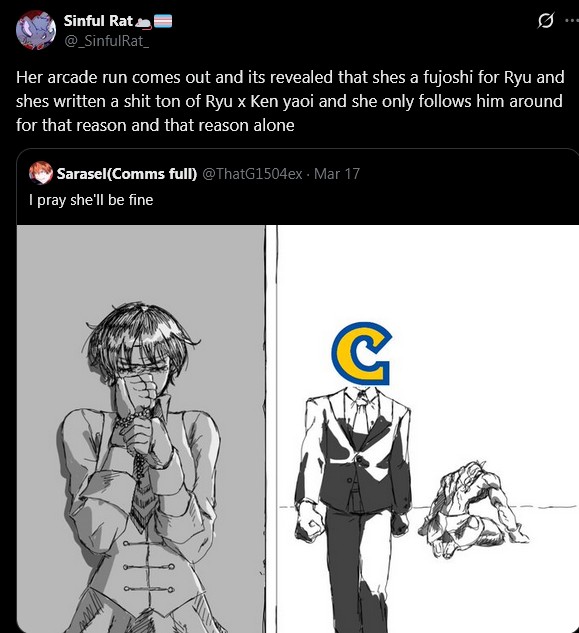Open the Mar 17 timestamp link
The height and width of the screenshot is (633, 579).
point(337,174)
